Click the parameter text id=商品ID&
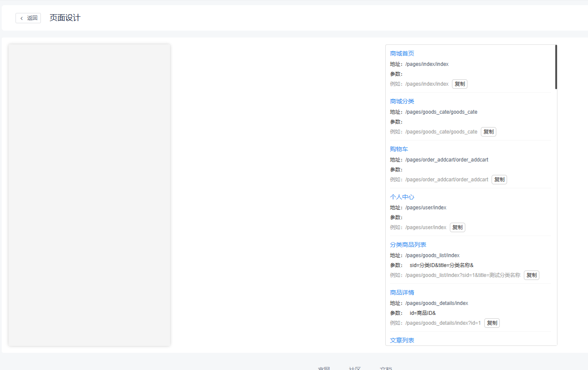 tap(423, 313)
